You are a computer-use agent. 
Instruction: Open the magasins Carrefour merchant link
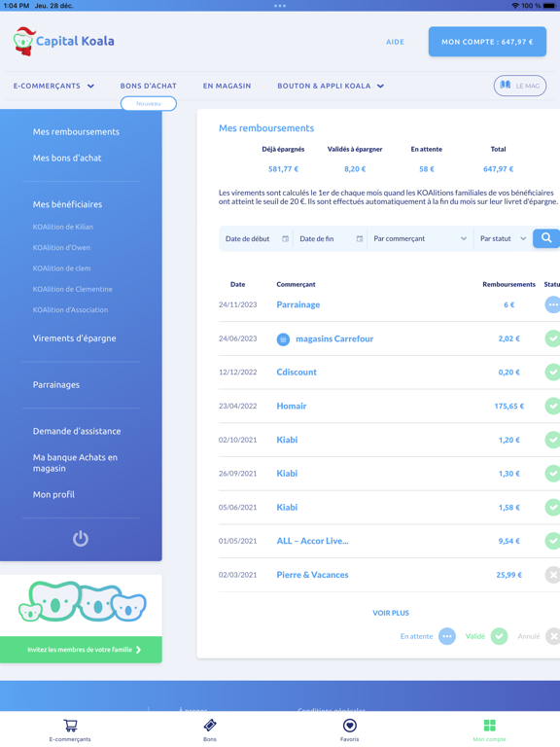[334, 338]
